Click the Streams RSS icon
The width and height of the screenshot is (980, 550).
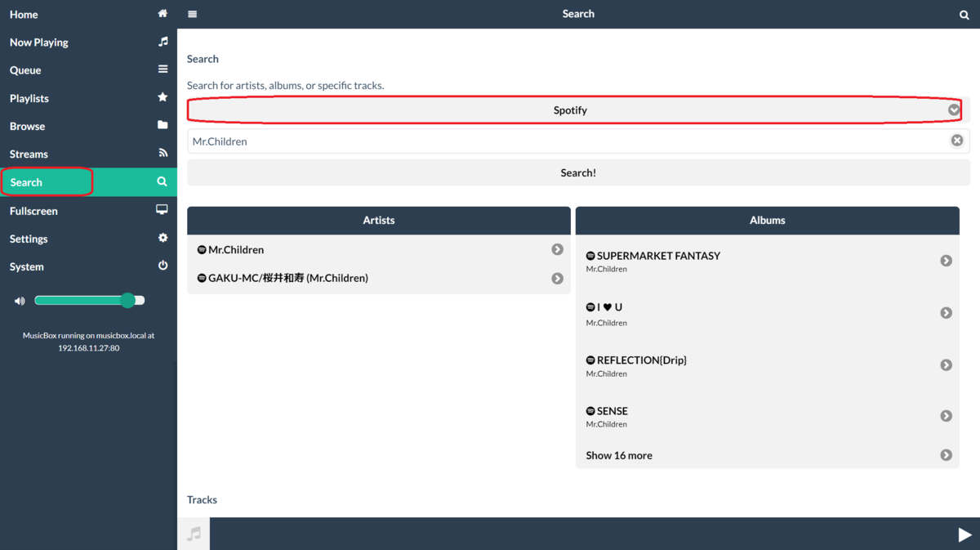point(163,153)
